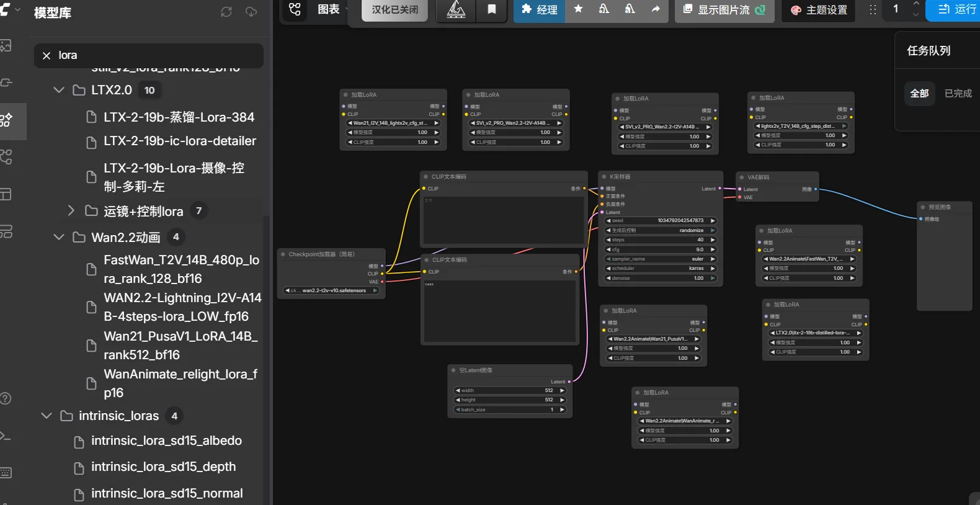Click the 预览图像 node title
Viewport: 980px width, 505px height.
tap(940, 207)
